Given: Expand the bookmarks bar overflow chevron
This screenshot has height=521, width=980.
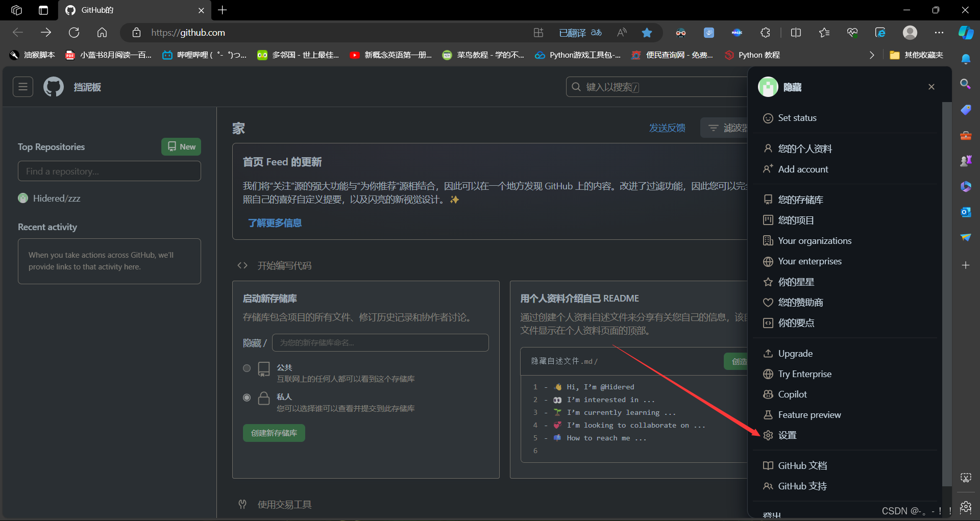Looking at the screenshot, I should [872, 55].
